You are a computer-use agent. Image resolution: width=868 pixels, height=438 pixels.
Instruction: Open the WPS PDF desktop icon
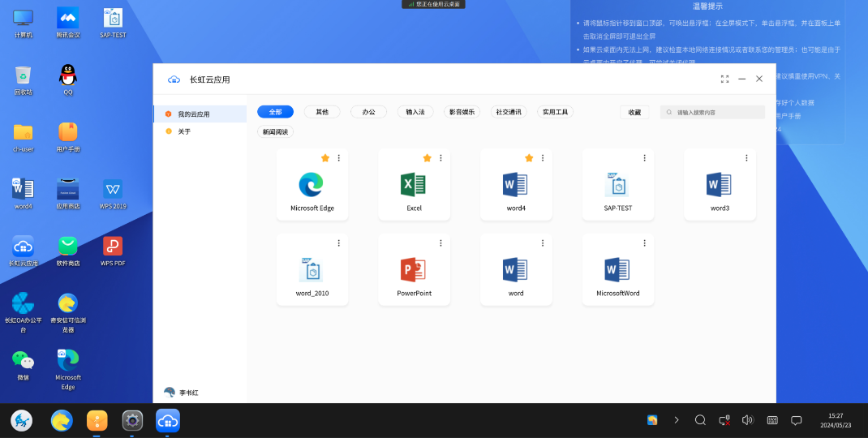tap(113, 251)
